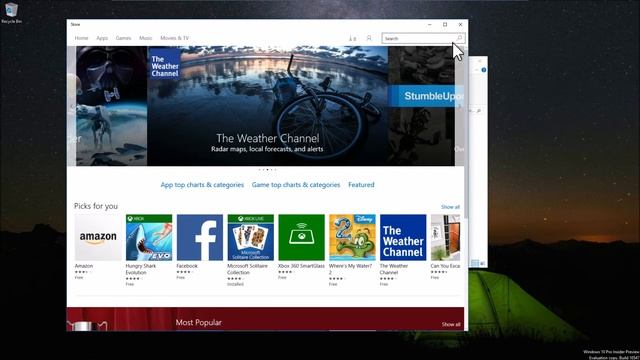Image resolution: width=640 pixels, height=360 pixels.
Task: Show all Most Popular apps
Action: 451,324
